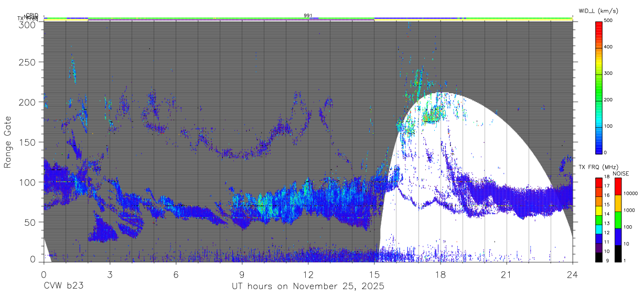Viewport: 644px width, 297px height.
Task: Click the 'NOISE' legend title
Action: coord(620,173)
